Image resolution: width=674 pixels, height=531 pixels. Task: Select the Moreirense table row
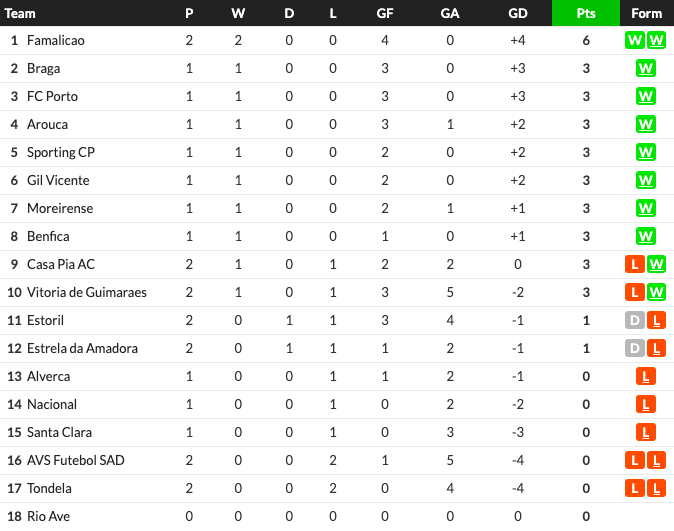tap(337, 209)
